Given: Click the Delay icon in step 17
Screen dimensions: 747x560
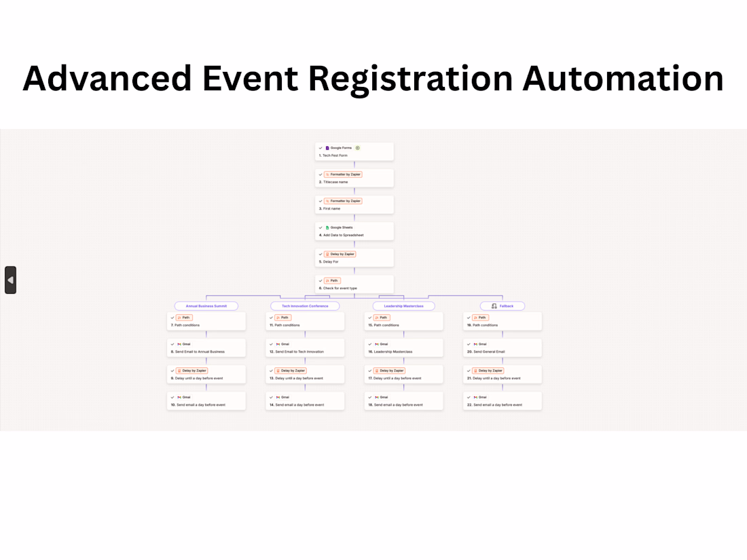Looking at the screenshot, I should [376, 371].
